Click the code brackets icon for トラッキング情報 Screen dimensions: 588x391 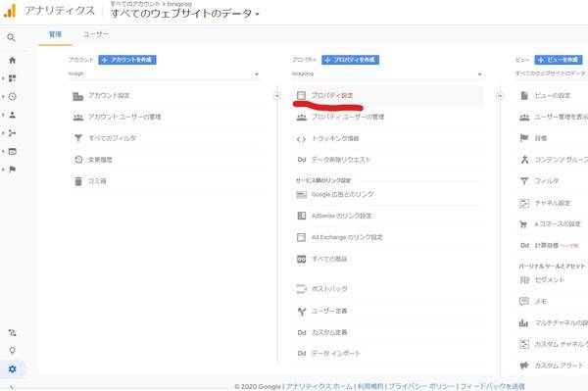[301, 139]
